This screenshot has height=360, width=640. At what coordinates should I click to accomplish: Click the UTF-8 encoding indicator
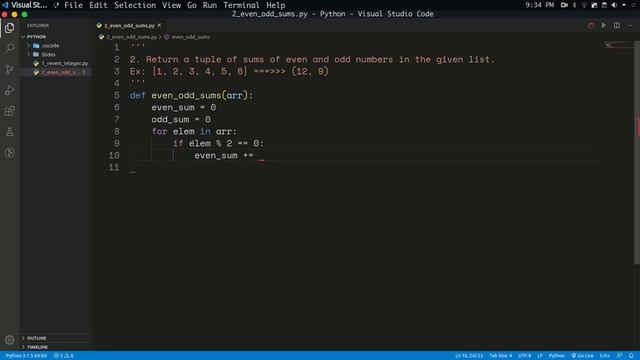(524, 356)
